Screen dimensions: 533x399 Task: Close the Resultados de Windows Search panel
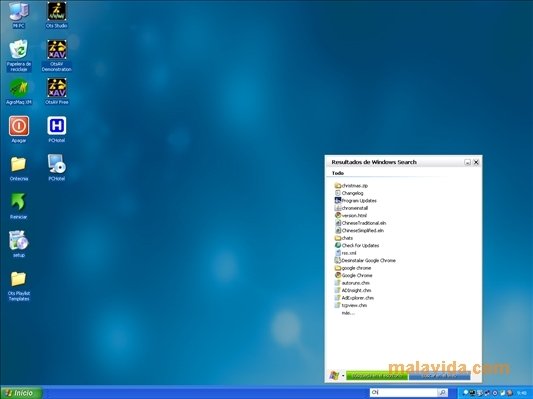click(476, 162)
